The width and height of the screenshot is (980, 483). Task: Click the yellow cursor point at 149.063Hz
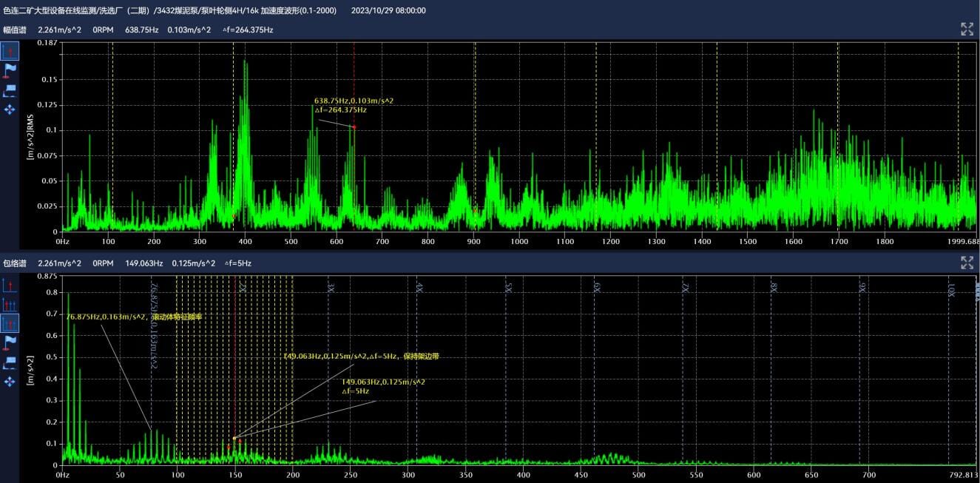[234, 438]
